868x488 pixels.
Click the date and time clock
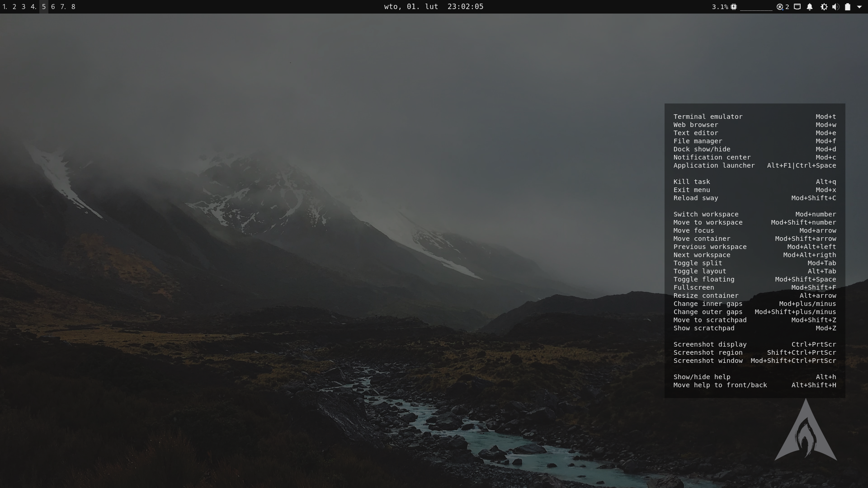tap(434, 7)
